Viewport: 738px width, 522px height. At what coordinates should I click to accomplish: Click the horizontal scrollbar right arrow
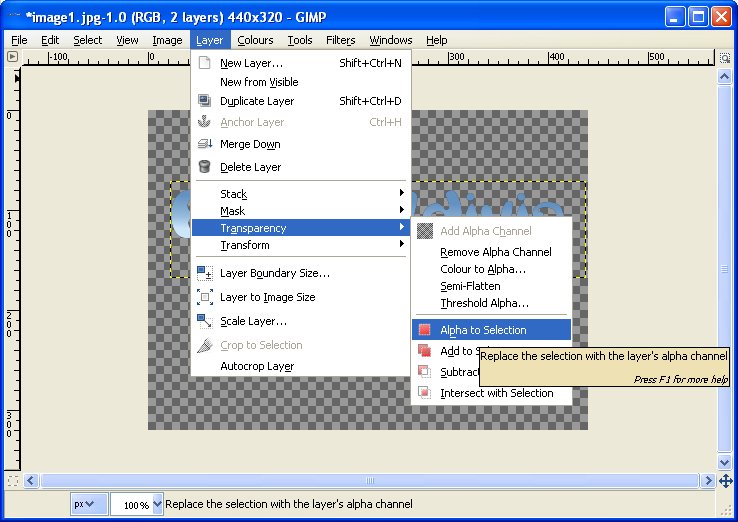pyautogui.click(x=708, y=481)
